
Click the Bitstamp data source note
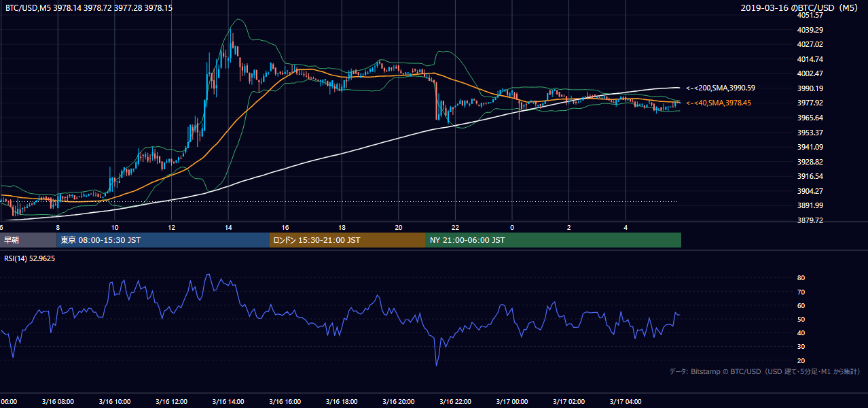click(x=765, y=371)
